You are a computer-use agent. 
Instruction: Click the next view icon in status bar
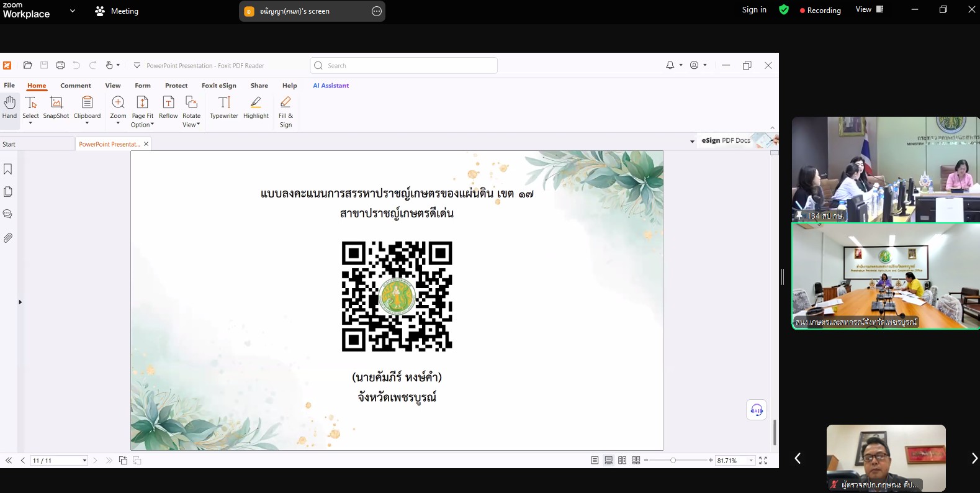tap(137, 460)
